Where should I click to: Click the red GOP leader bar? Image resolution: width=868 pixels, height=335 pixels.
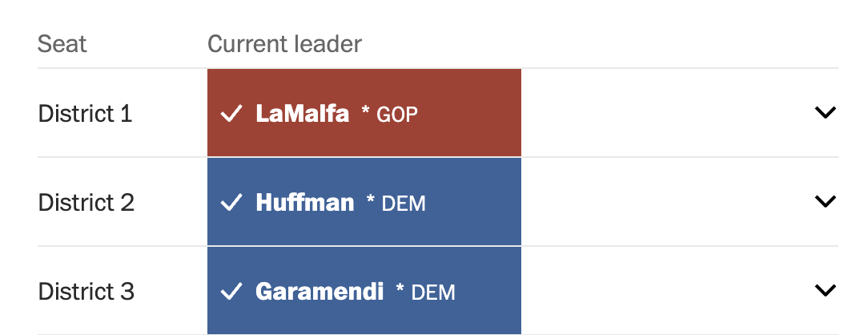(x=364, y=112)
